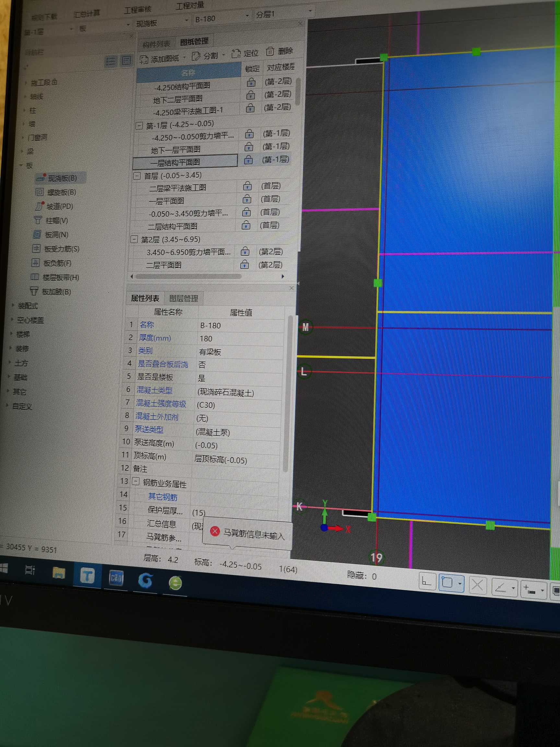
Task: Collapse the 钢筋业务属性 property group
Action: tap(135, 481)
